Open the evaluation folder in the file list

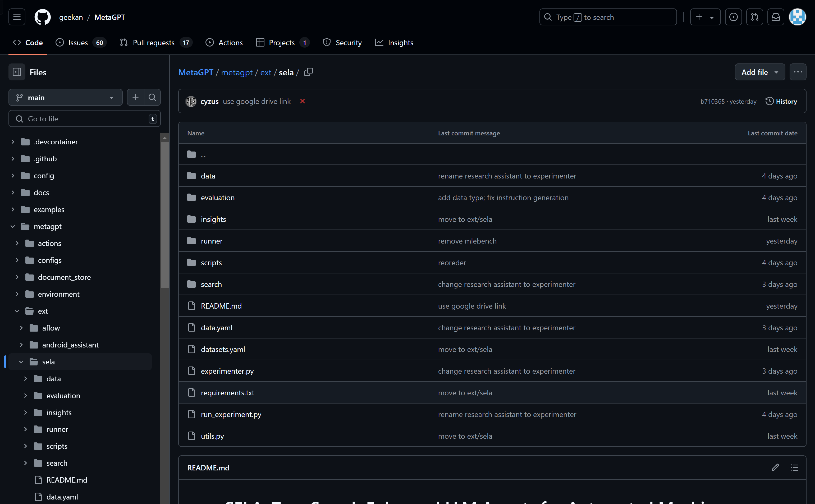pos(218,198)
